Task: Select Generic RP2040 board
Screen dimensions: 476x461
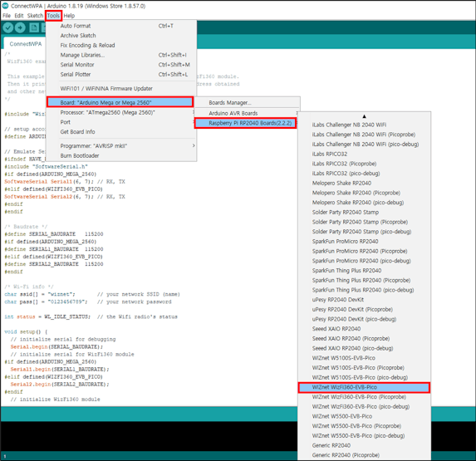Action: [x=365, y=445]
